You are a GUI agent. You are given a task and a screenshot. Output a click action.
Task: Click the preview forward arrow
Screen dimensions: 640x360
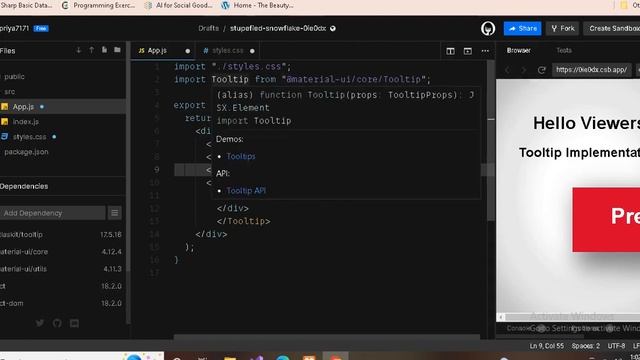point(524,70)
